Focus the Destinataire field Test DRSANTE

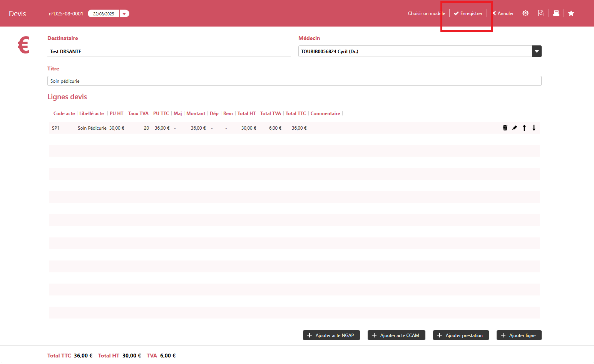(169, 51)
